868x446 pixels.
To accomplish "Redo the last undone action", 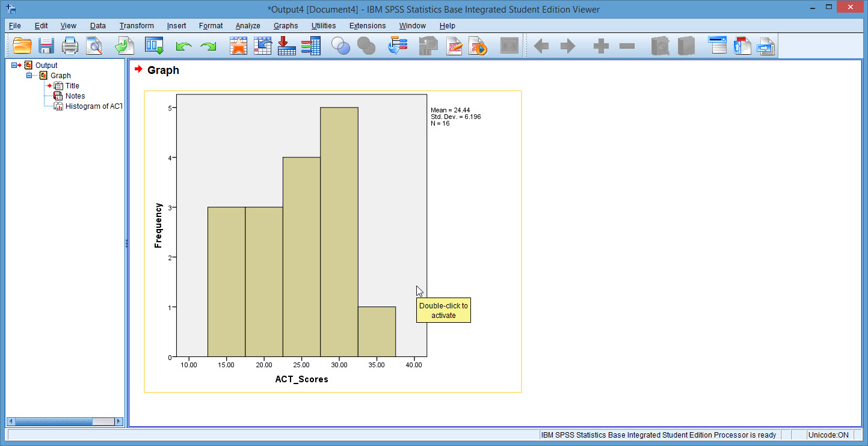I will [x=208, y=46].
